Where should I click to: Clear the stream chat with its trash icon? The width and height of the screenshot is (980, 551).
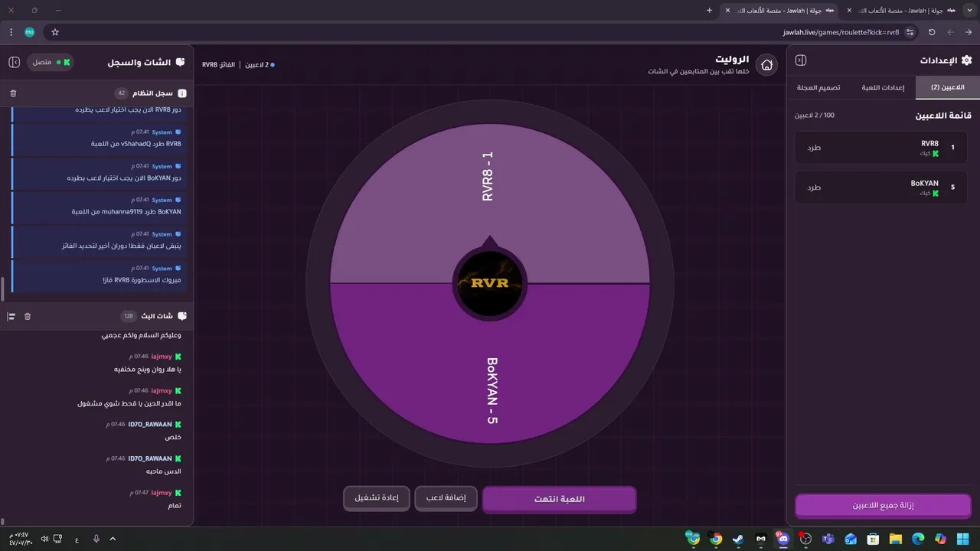pos(28,316)
